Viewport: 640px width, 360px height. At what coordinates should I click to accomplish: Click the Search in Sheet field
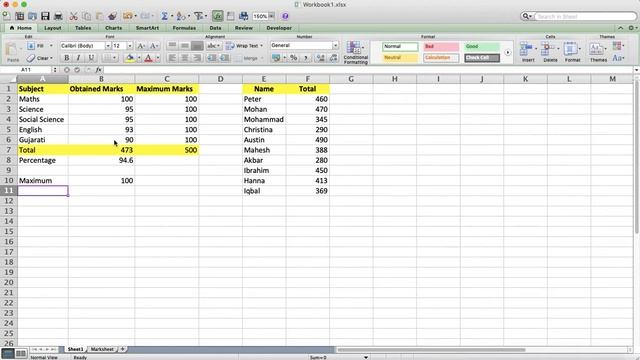point(585,16)
